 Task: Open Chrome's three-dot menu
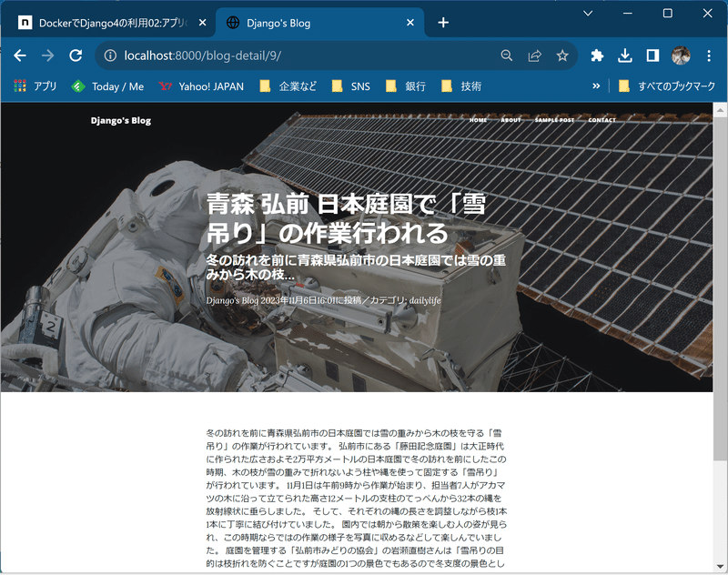coord(709,55)
